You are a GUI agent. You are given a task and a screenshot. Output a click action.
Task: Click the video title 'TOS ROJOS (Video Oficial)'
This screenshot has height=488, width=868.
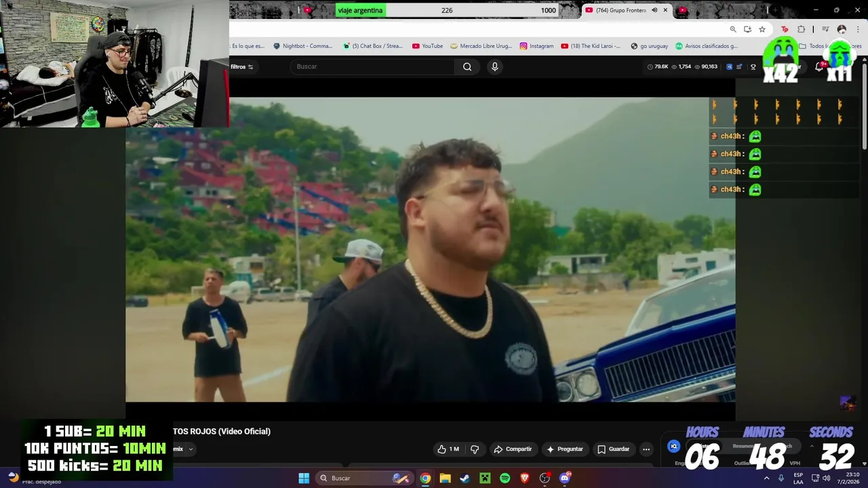coord(222,431)
